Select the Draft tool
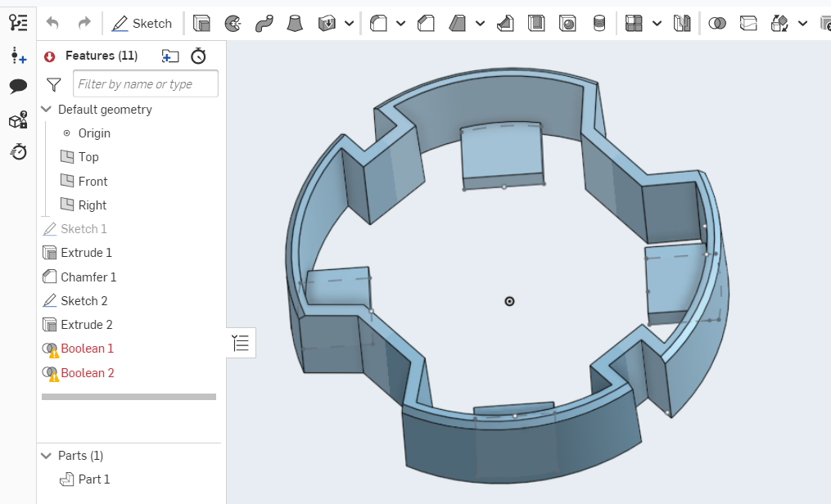The image size is (831, 504). coord(457,23)
